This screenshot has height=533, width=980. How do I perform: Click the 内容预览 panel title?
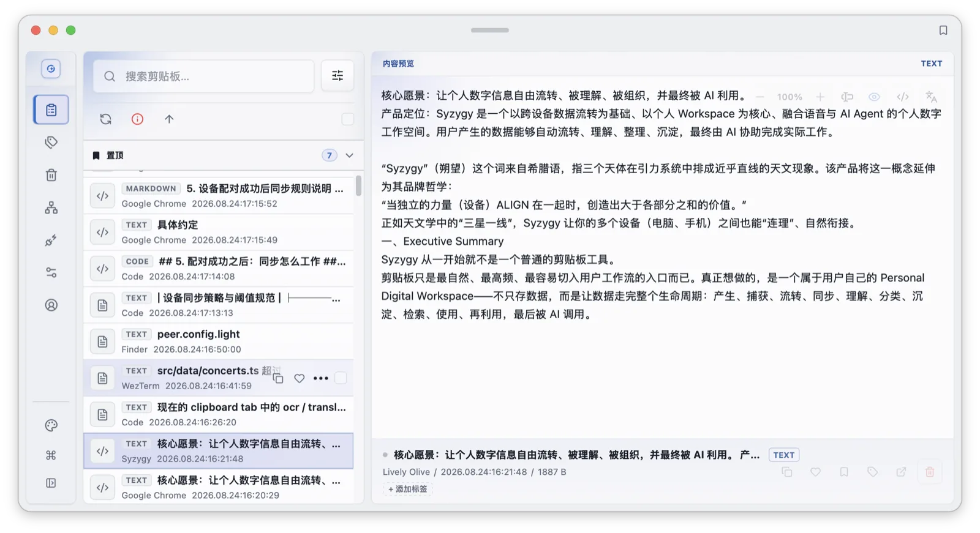(x=398, y=64)
